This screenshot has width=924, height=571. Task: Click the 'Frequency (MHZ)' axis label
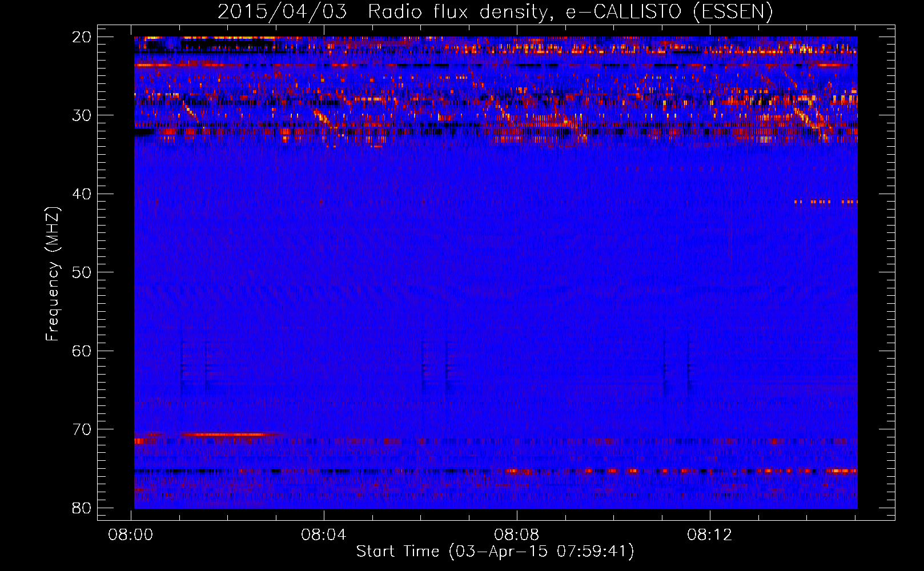click(x=53, y=274)
